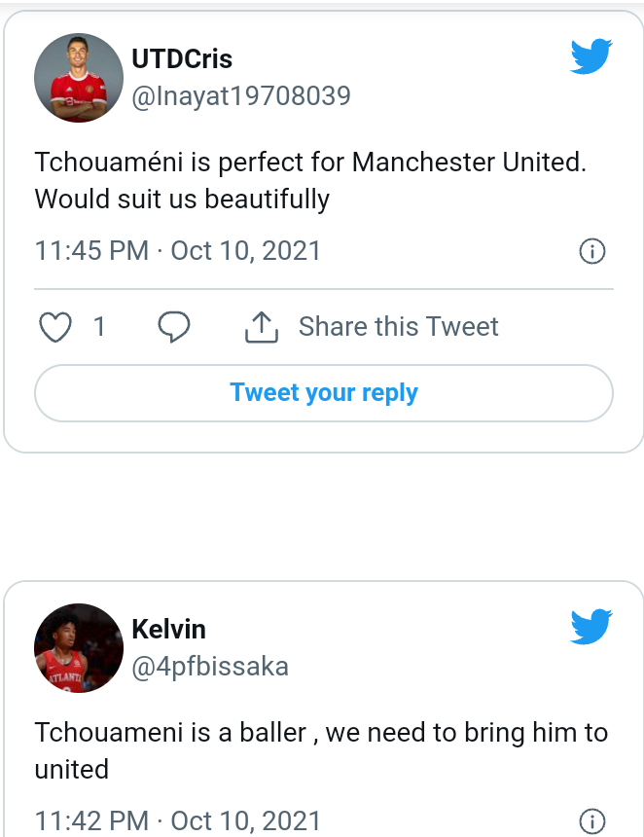
Task: Click the tweet text saying Tchouameni is a baller
Action: [x=321, y=750]
